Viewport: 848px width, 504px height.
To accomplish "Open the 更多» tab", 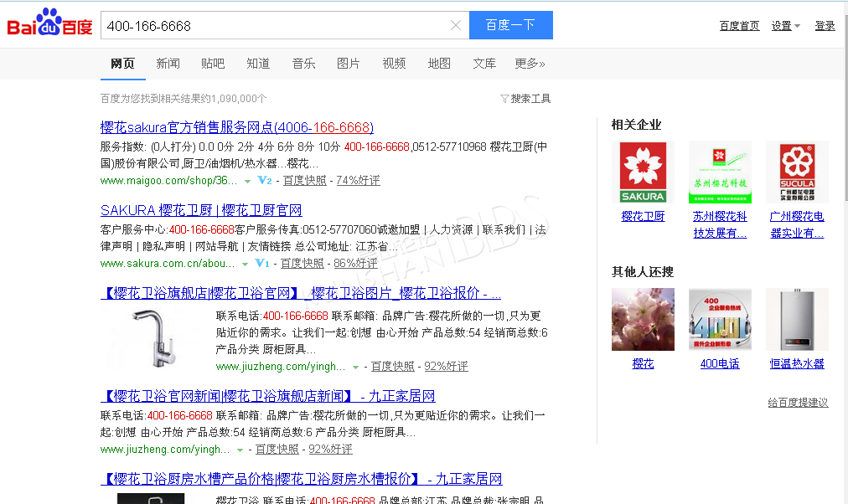I will point(530,64).
